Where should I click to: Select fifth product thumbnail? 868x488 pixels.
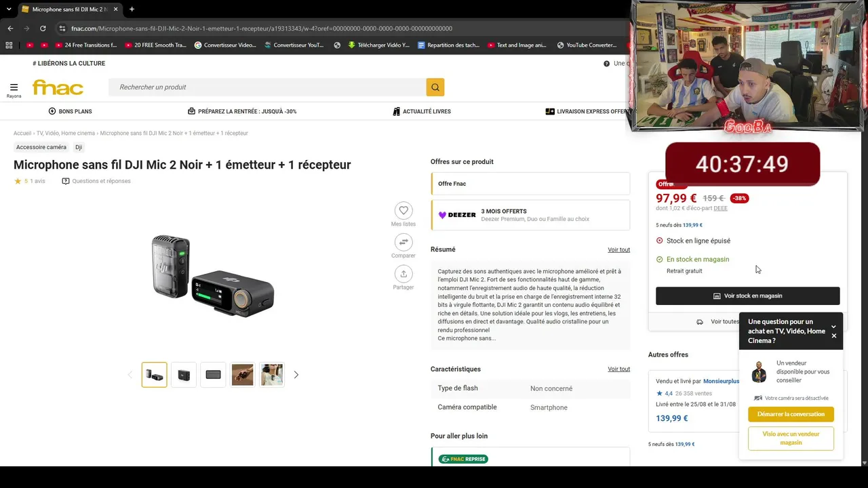coord(272,375)
